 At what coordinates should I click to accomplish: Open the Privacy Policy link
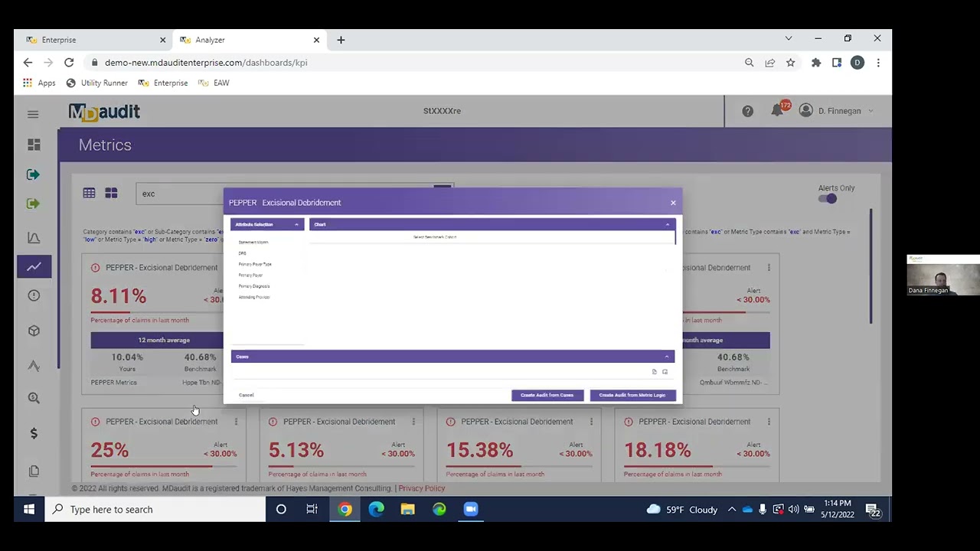421,488
